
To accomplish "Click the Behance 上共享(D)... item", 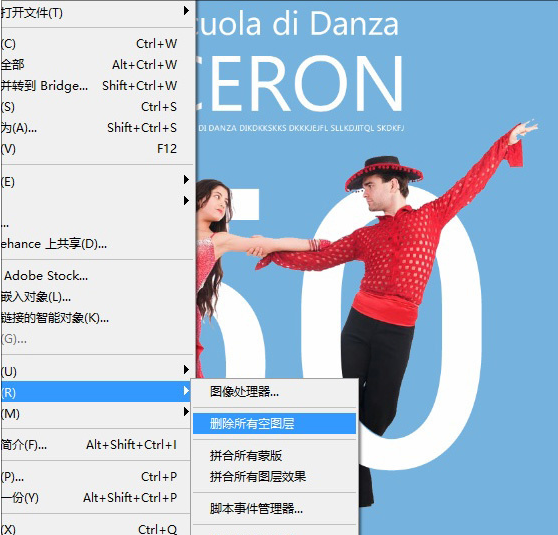I will pyautogui.click(x=97, y=244).
